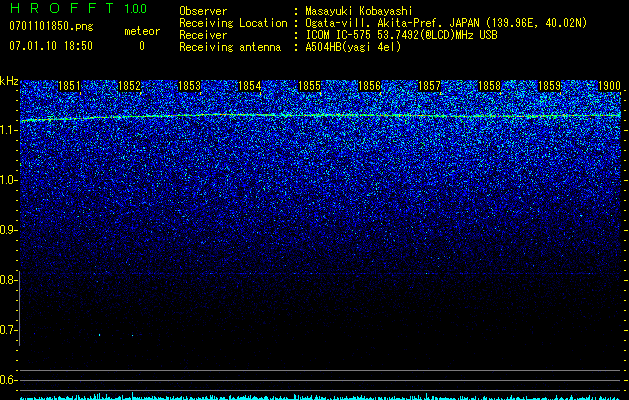Click the HROFFT 1.0.0 title text

coord(79,8)
